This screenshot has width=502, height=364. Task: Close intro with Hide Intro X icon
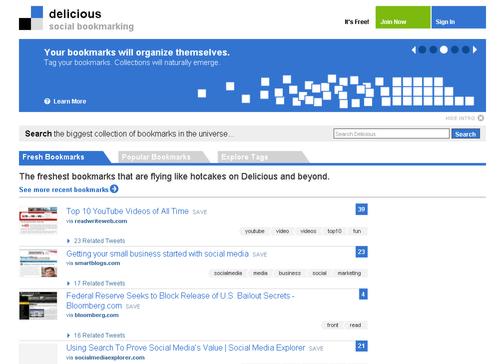(481, 118)
